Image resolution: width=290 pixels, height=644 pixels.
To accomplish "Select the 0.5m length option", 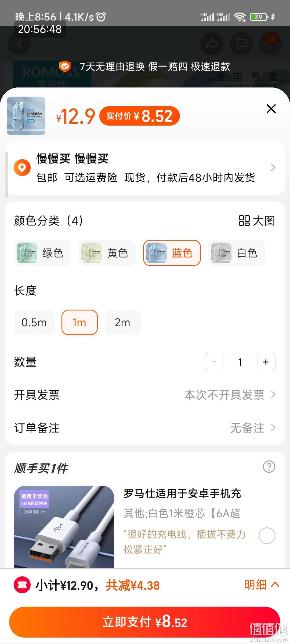I will 34,322.
